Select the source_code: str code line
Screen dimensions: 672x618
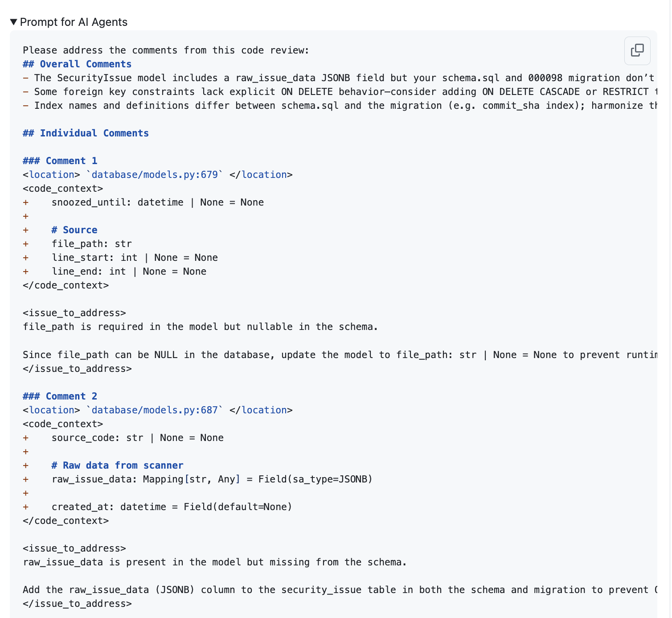137,437
